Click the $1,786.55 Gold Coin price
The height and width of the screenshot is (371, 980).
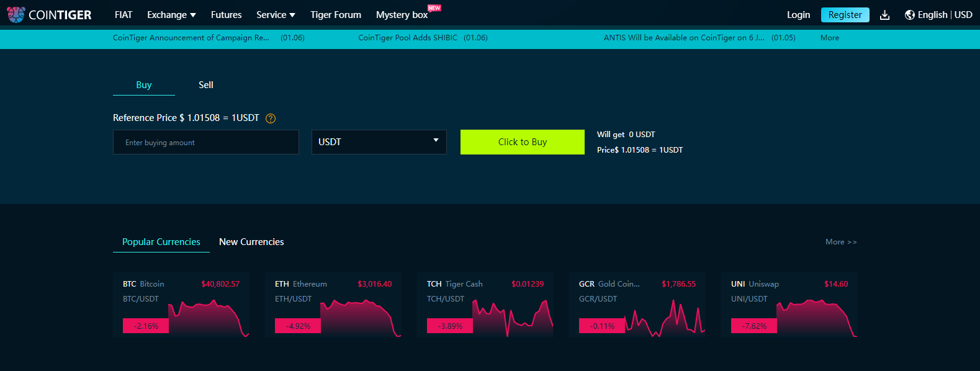[x=679, y=284]
